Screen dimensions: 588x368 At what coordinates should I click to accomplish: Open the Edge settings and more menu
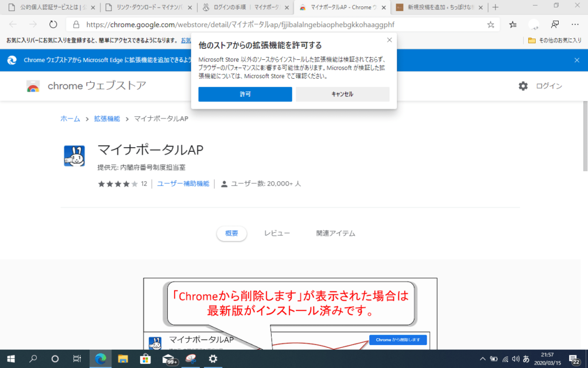575,25
